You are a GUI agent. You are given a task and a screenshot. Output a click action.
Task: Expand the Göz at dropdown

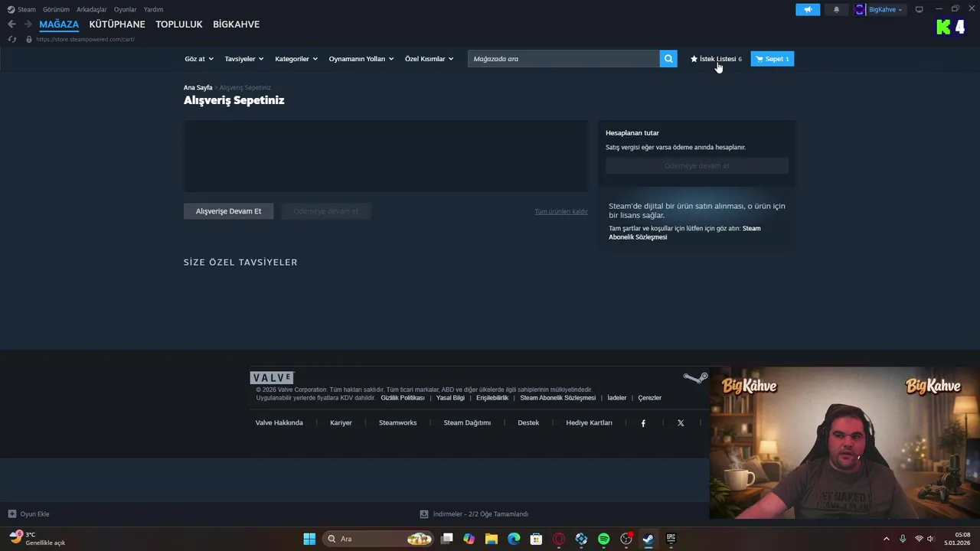pos(198,59)
